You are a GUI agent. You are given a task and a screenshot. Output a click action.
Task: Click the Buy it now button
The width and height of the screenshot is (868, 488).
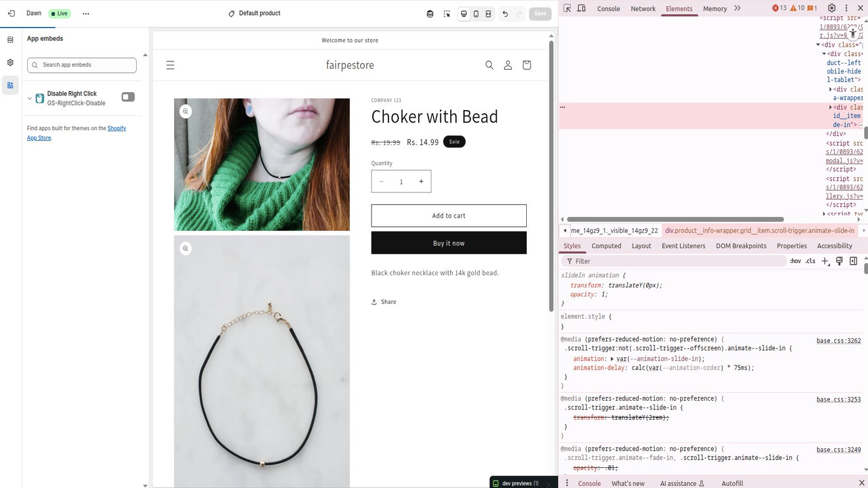(449, 243)
